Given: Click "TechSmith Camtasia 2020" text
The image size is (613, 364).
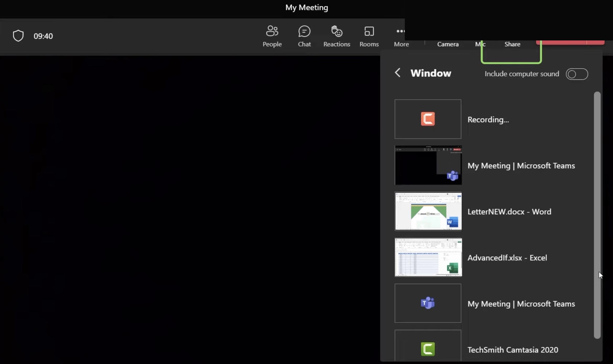Looking at the screenshot, I should coord(513,350).
